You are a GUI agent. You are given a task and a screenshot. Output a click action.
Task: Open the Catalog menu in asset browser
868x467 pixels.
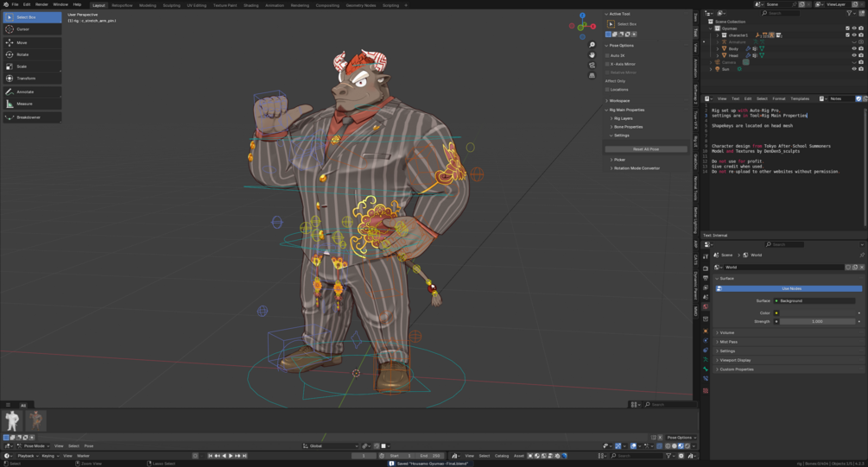coord(502,456)
